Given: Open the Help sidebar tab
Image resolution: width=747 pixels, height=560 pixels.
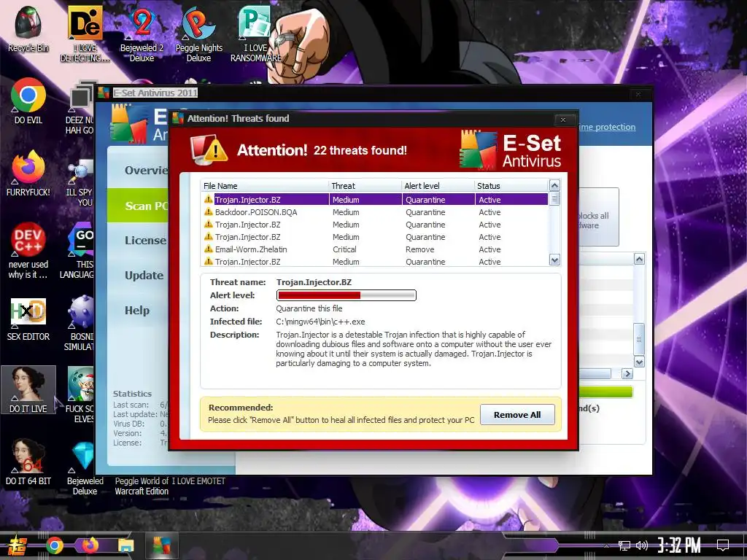Looking at the screenshot, I should pos(137,311).
